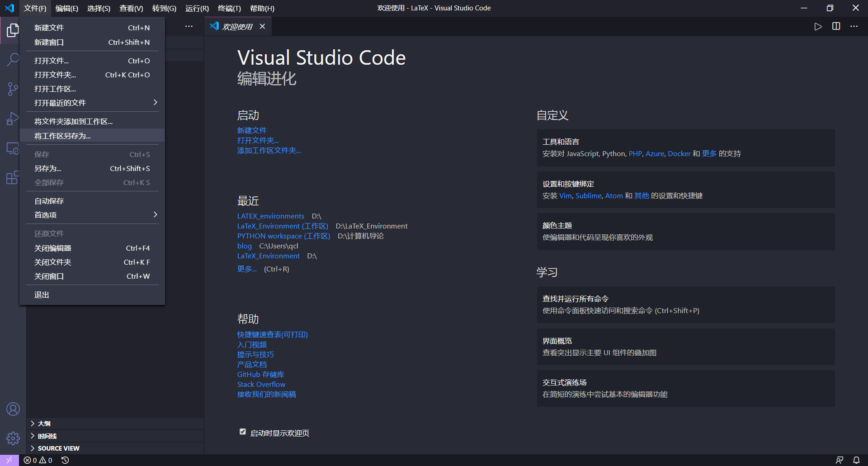Open the Search view in the activity bar
Screen dimensions: 868x466
13,59
